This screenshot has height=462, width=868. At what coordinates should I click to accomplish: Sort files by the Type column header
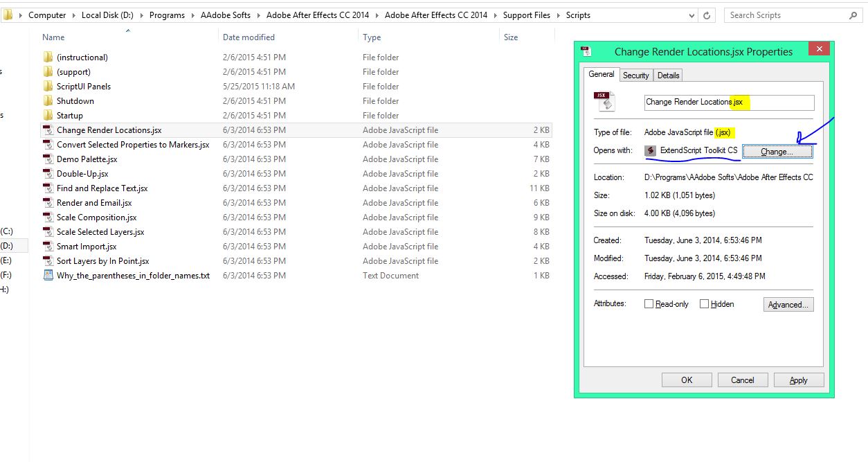pos(372,37)
